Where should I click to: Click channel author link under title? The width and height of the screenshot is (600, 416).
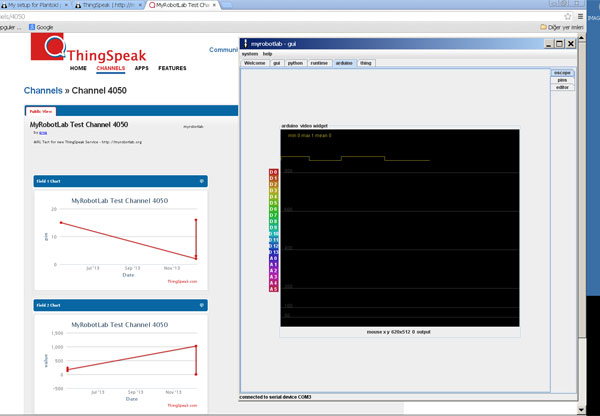[x=43, y=133]
